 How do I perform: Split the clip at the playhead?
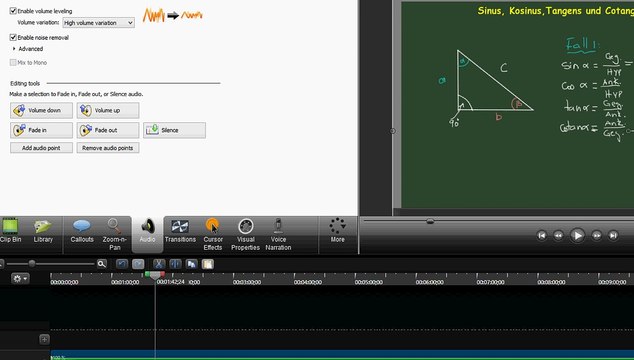tap(175, 264)
